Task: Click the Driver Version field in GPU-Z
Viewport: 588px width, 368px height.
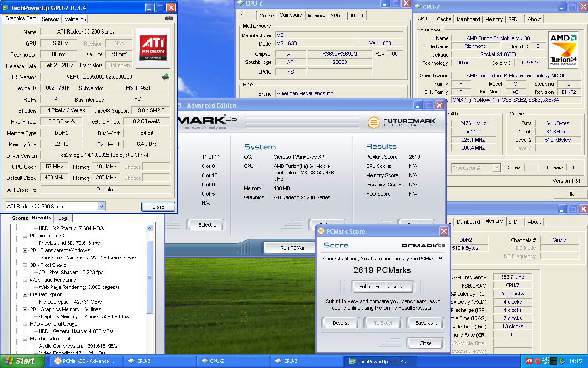Action: (x=106, y=155)
